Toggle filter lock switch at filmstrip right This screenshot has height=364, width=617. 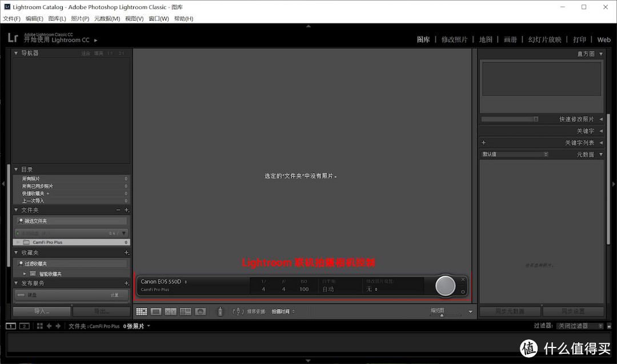[x=609, y=326]
